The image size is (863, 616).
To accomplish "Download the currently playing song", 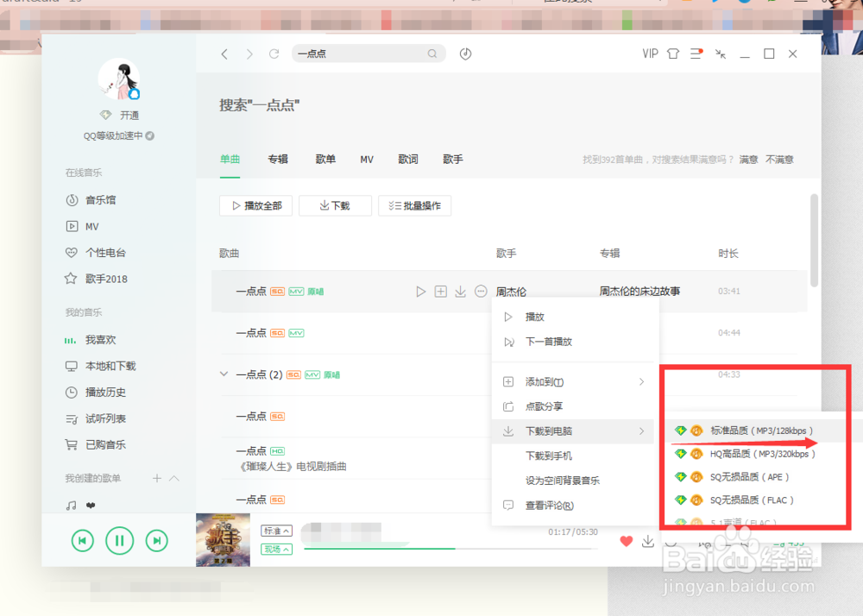I will [x=648, y=541].
